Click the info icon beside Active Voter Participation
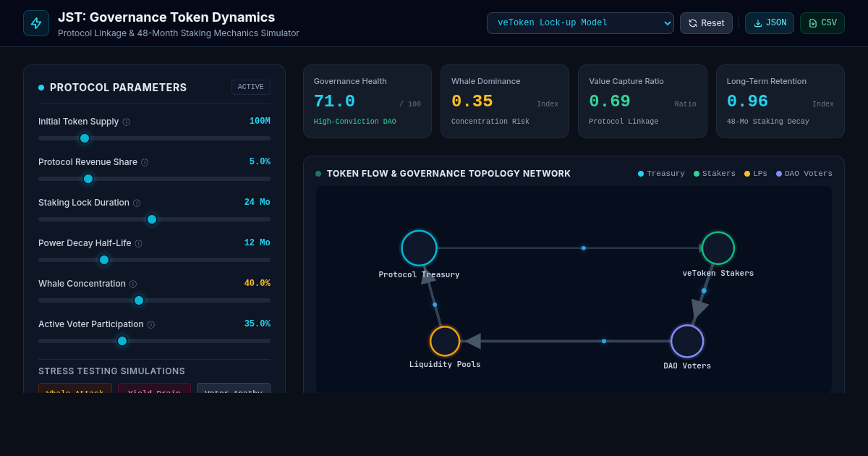The image size is (868, 456). [x=151, y=325]
